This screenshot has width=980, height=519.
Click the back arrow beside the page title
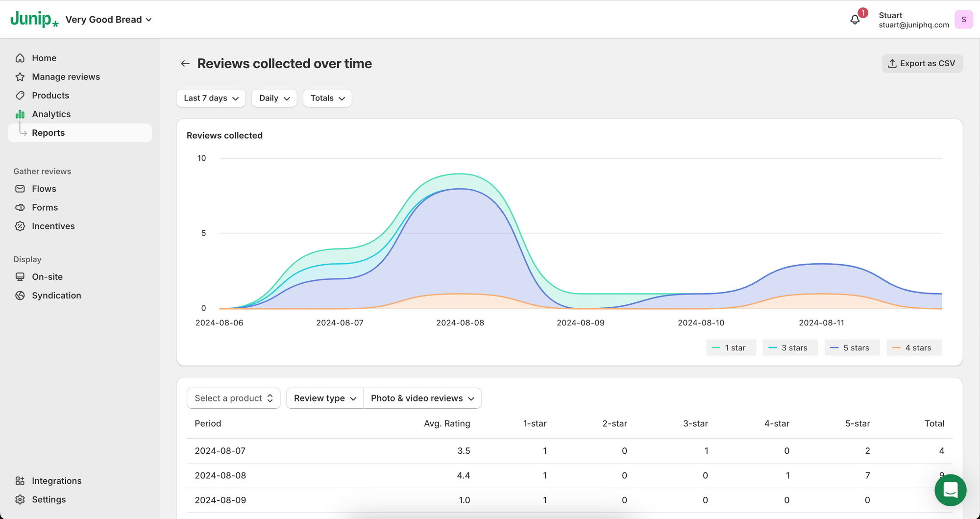(185, 64)
